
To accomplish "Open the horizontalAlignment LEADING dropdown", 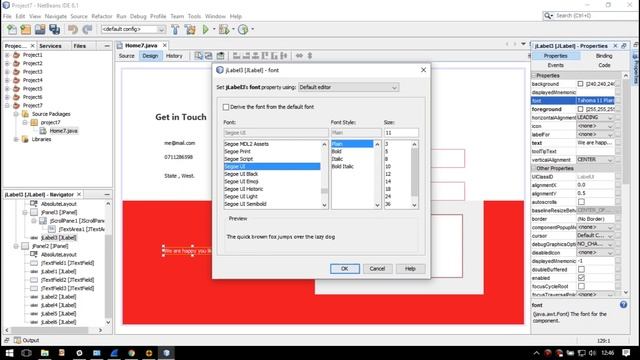I will (x=595, y=118).
